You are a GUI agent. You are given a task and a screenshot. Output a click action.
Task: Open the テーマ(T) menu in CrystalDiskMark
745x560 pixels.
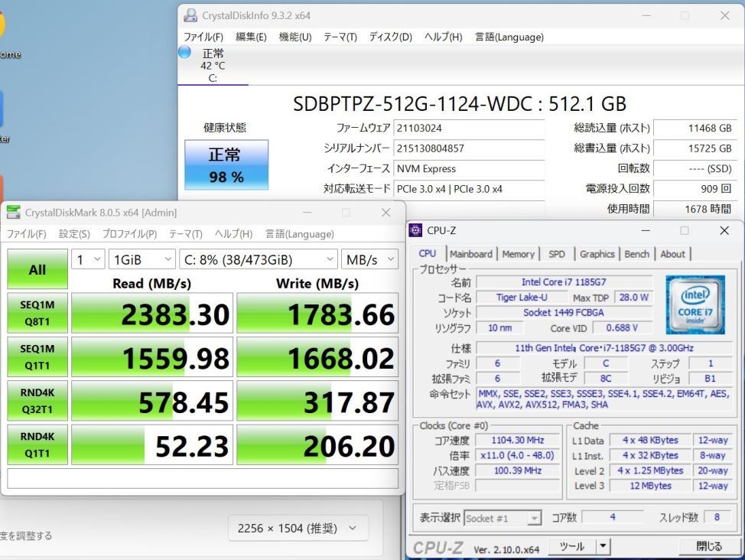pyautogui.click(x=186, y=234)
